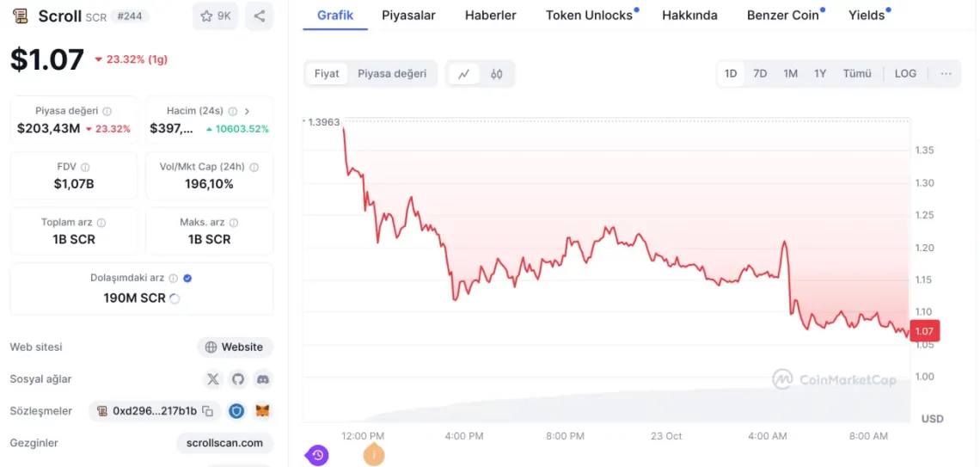
Task: Open the GitHub social link
Action: point(238,379)
